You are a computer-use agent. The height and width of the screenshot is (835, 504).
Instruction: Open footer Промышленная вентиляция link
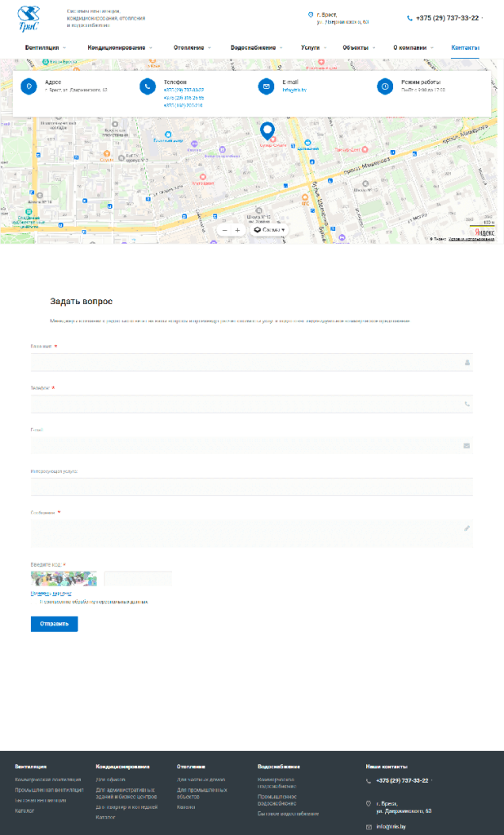click(49, 789)
